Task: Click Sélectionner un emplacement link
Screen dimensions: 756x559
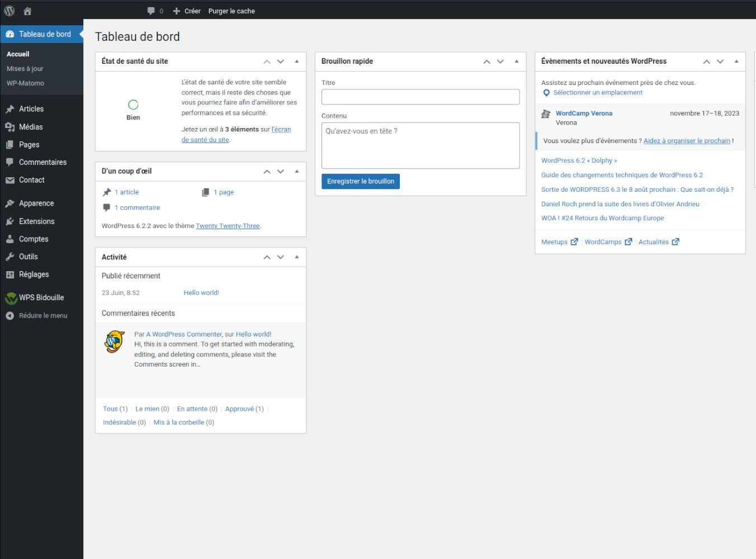Action: [597, 93]
